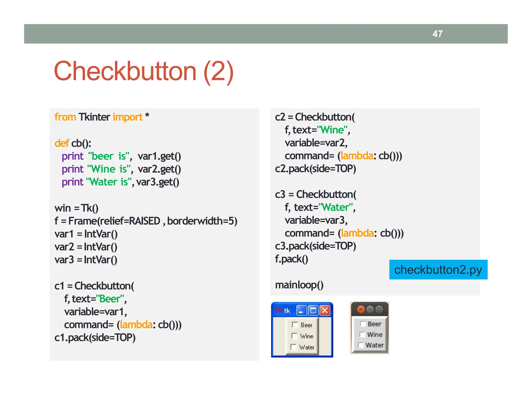Click the 'def cb():' code line
Screen dimensions: 532x411
73,143
